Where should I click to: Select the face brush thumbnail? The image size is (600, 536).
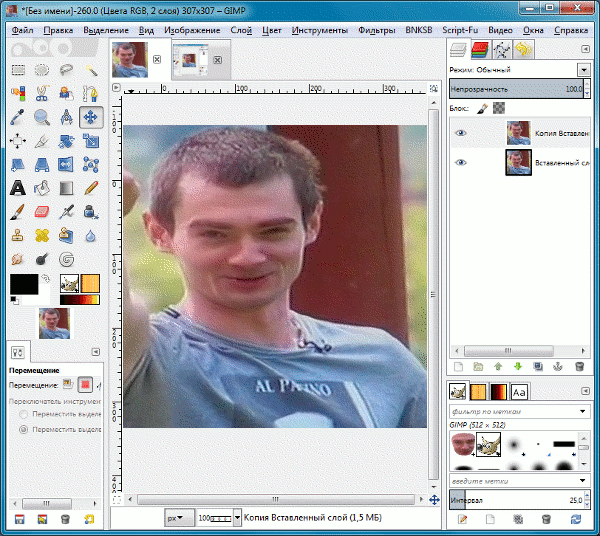[462, 444]
